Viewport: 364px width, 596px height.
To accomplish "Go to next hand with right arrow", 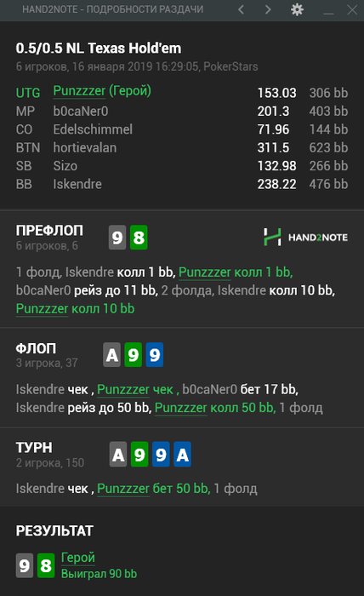I will tap(268, 9).
